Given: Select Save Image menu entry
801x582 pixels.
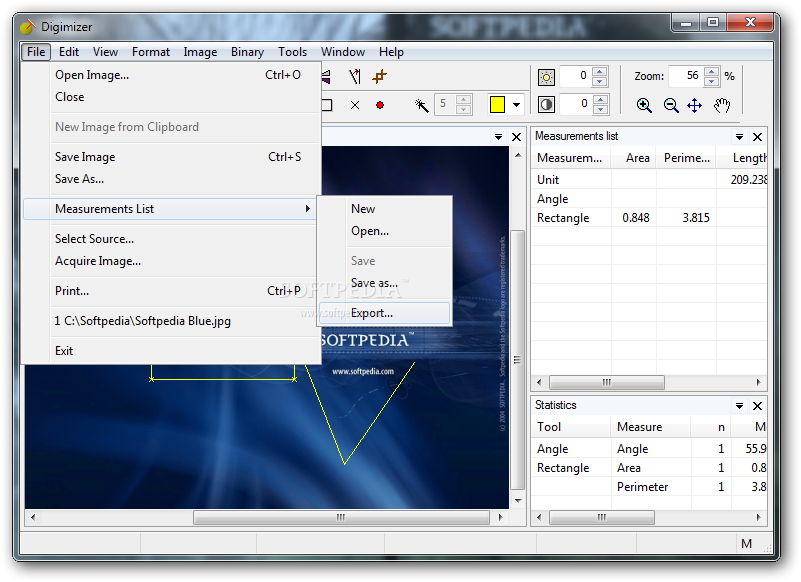Looking at the screenshot, I should coord(172,157).
